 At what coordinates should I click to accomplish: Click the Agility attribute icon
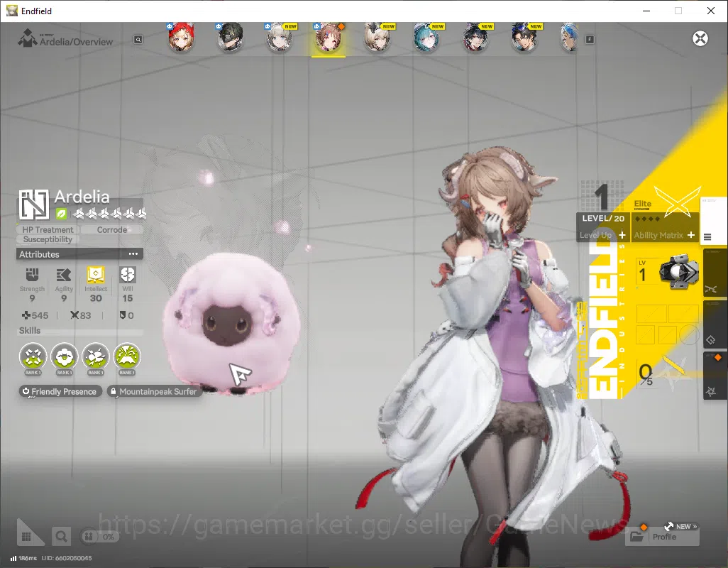(x=64, y=275)
